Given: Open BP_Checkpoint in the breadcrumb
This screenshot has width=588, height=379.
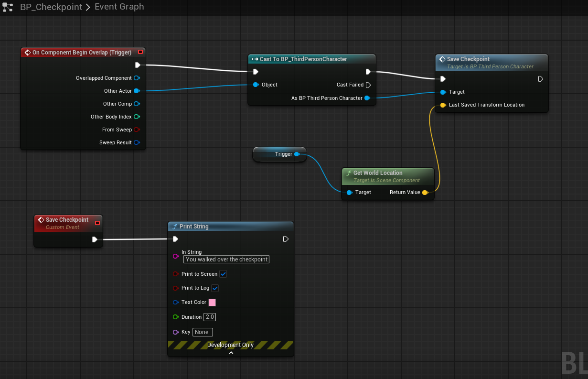Looking at the screenshot, I should point(51,7).
